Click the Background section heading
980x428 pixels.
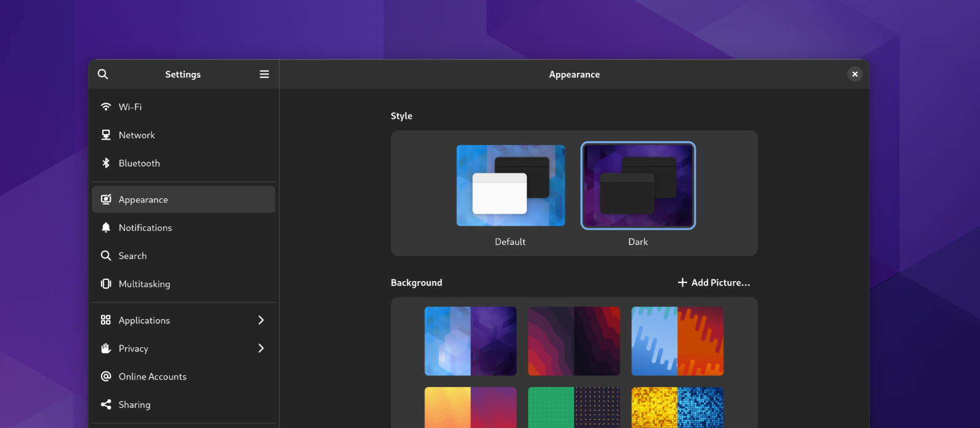click(417, 282)
